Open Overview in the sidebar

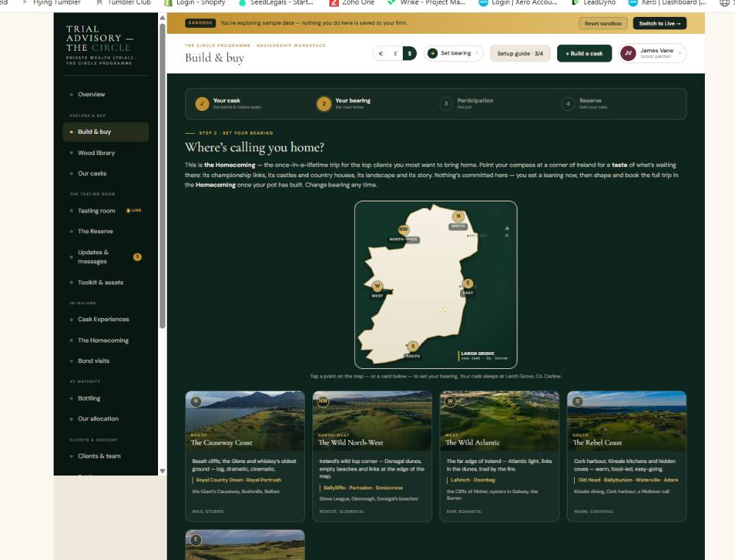tap(105, 95)
